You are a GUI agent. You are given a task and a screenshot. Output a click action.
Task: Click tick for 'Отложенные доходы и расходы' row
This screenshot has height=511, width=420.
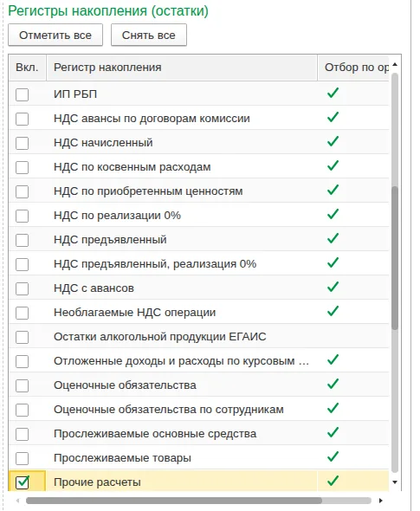pyautogui.click(x=333, y=359)
